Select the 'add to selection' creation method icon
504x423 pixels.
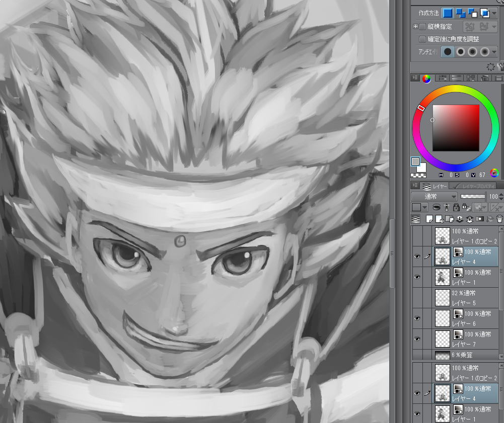coord(460,13)
